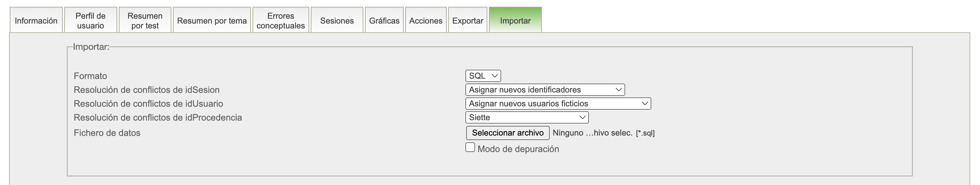Click the no-file-selected text beside file button

[592, 133]
